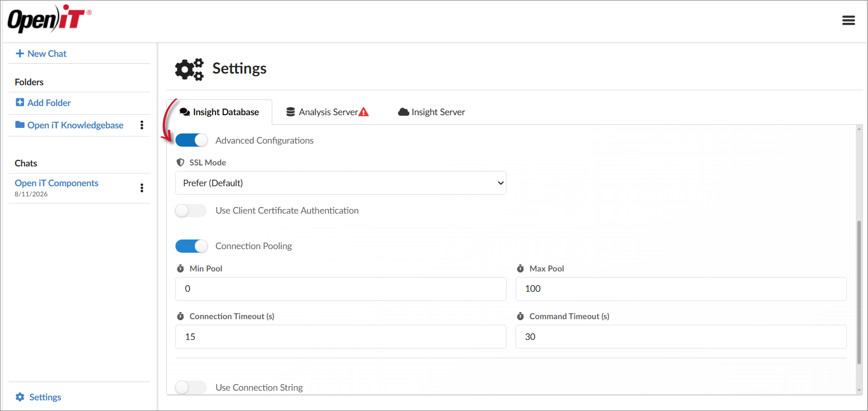Click the Advanced Configurations label

coord(265,141)
